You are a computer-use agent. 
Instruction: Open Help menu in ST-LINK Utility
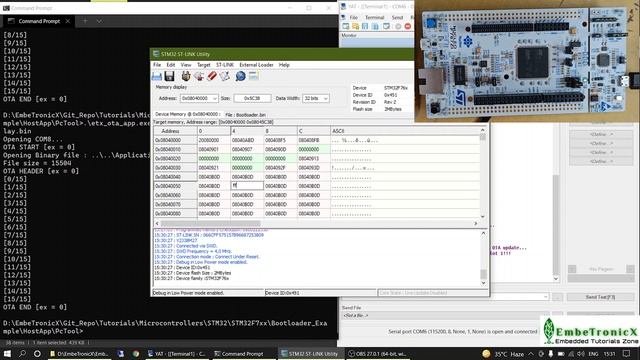[x=284, y=65]
